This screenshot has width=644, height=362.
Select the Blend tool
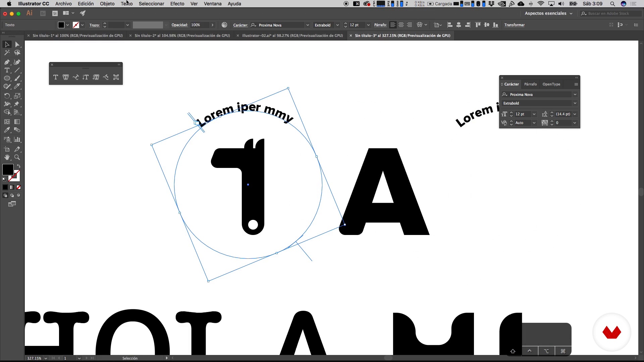point(17,130)
